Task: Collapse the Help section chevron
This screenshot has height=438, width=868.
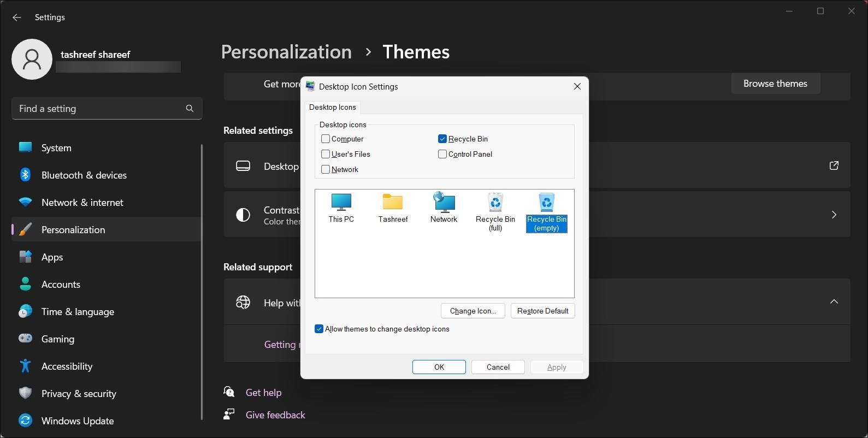Action: point(834,301)
